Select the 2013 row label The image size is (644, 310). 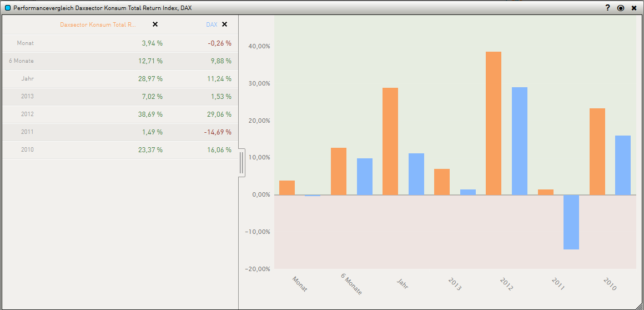click(x=28, y=96)
